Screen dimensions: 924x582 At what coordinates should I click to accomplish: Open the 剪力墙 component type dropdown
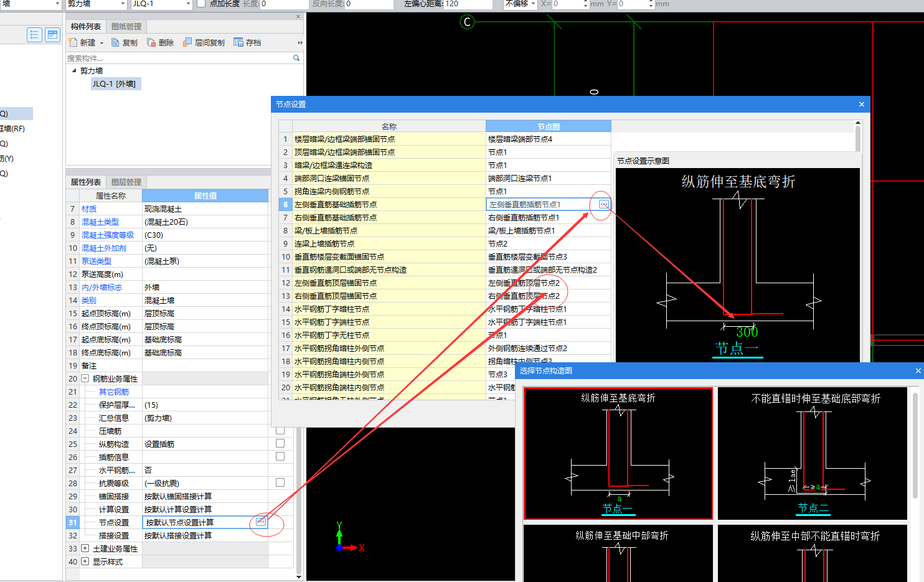(123, 4)
